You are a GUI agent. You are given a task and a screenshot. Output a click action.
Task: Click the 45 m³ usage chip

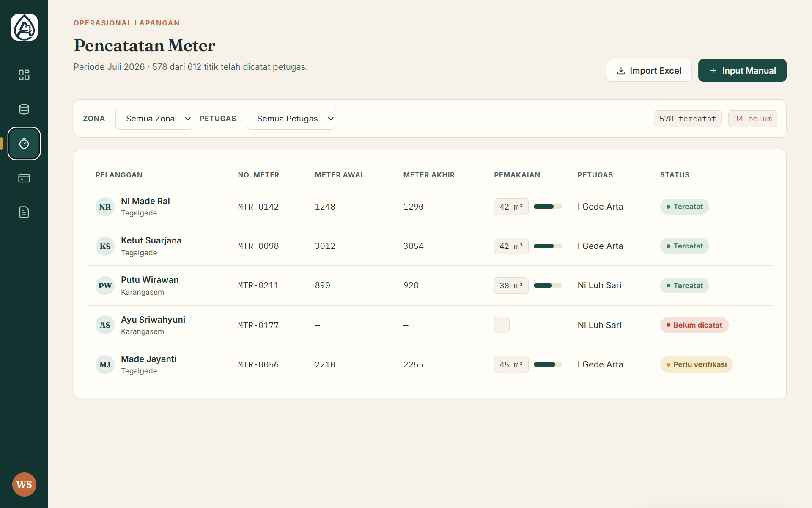click(511, 364)
